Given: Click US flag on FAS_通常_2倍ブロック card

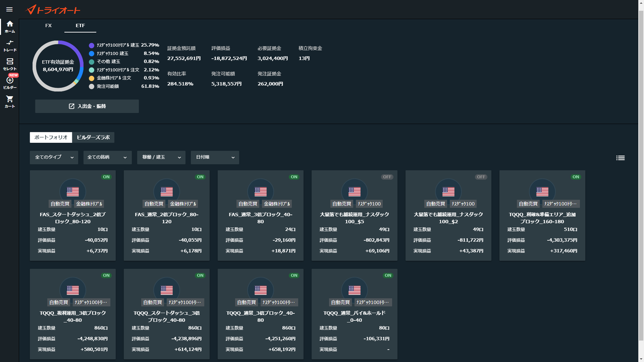Looking at the screenshot, I should click(167, 192).
